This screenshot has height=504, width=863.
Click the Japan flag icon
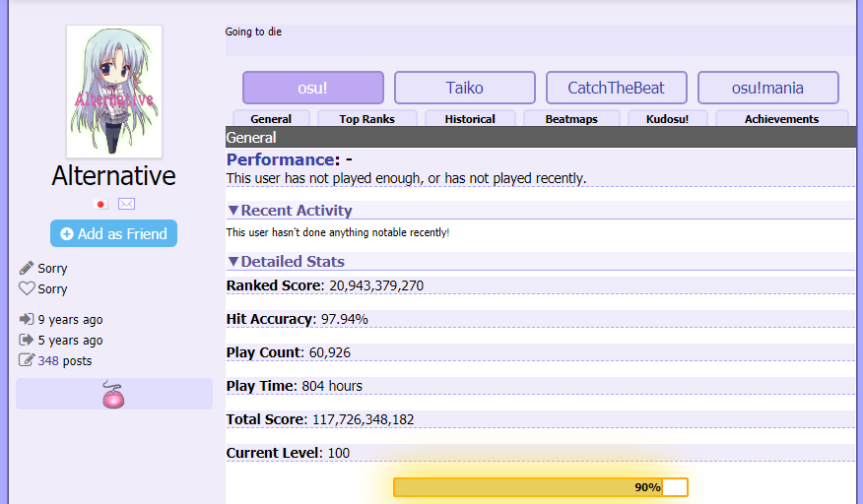pyautogui.click(x=100, y=204)
